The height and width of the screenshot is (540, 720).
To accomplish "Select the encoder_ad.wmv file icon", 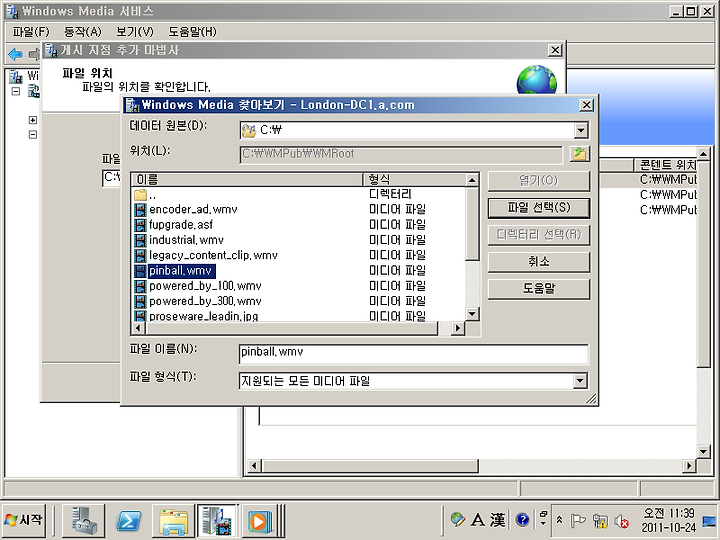I will click(x=140, y=210).
